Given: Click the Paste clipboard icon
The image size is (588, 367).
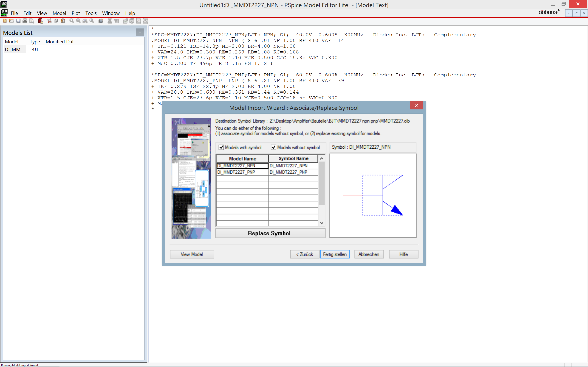Looking at the screenshot, I should [63, 21].
